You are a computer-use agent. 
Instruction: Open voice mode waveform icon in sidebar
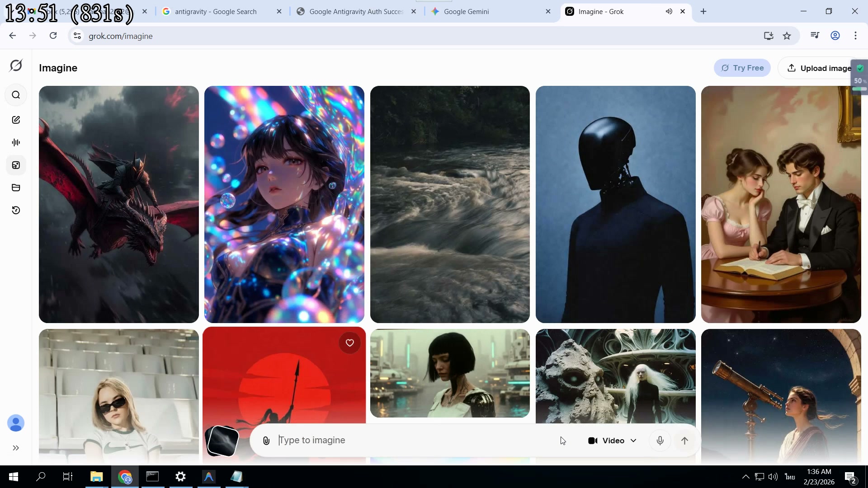pyautogui.click(x=16, y=142)
